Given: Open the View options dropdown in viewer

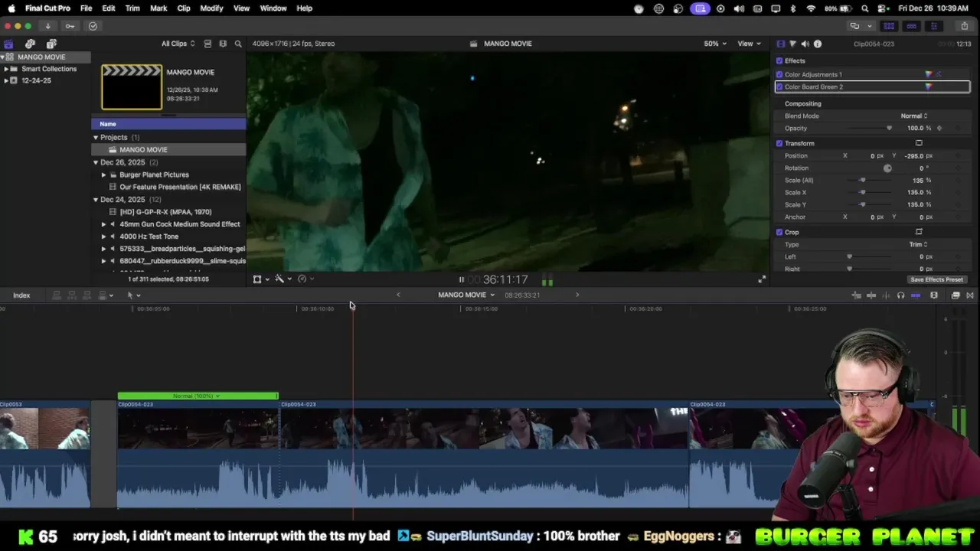Looking at the screenshot, I should [x=748, y=44].
